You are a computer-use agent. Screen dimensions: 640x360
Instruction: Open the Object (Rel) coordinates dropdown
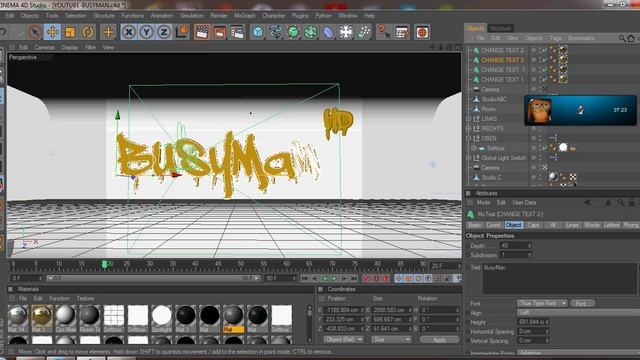click(x=343, y=340)
